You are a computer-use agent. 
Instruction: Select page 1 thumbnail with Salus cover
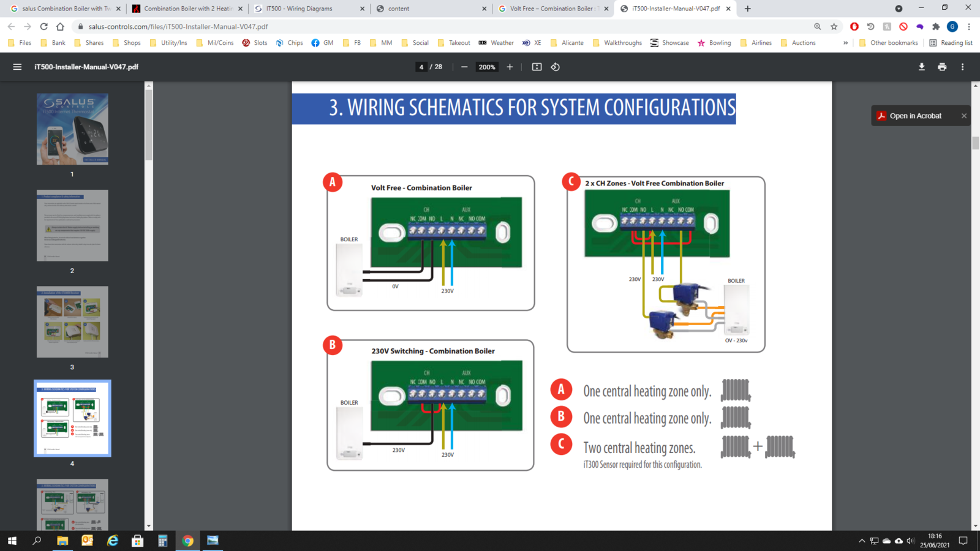(x=72, y=129)
